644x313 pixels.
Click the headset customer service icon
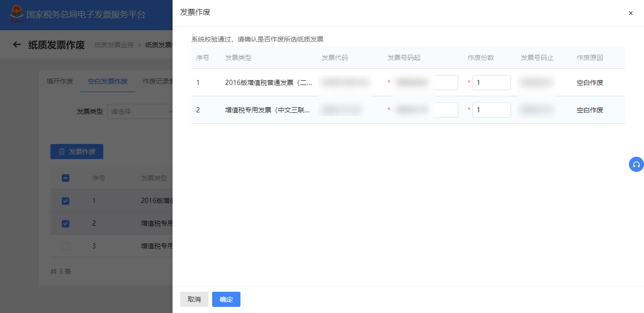point(636,164)
